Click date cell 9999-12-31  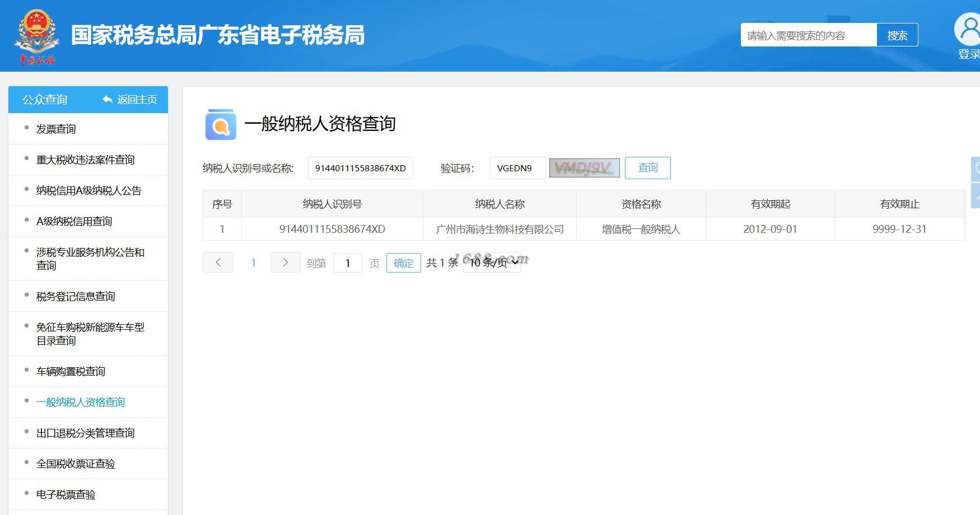(899, 229)
